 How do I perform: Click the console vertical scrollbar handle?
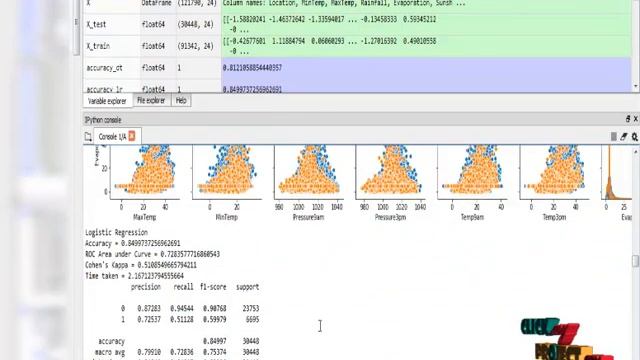click(x=636, y=261)
